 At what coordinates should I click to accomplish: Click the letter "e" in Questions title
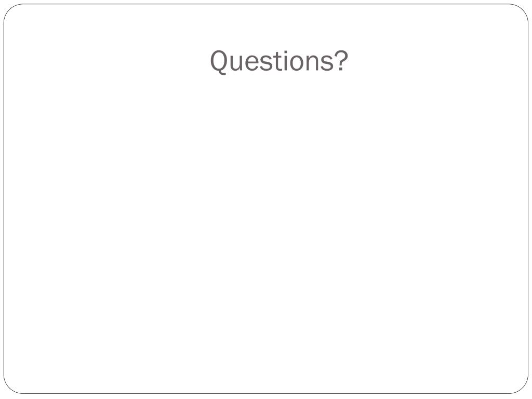pos(252,63)
